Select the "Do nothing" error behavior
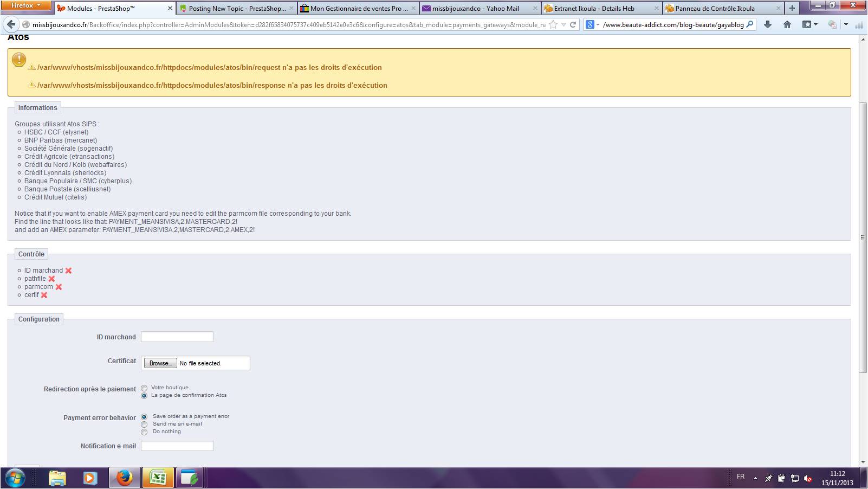Screen dimensions: 868x489 144,432
